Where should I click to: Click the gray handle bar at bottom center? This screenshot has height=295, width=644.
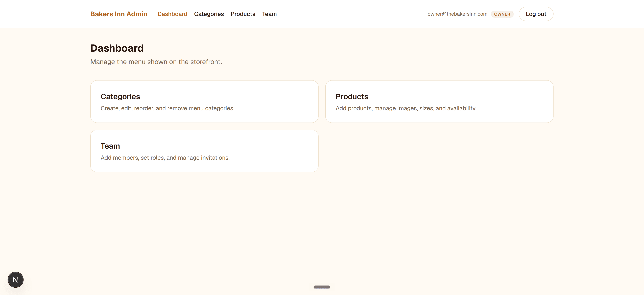coord(322,287)
